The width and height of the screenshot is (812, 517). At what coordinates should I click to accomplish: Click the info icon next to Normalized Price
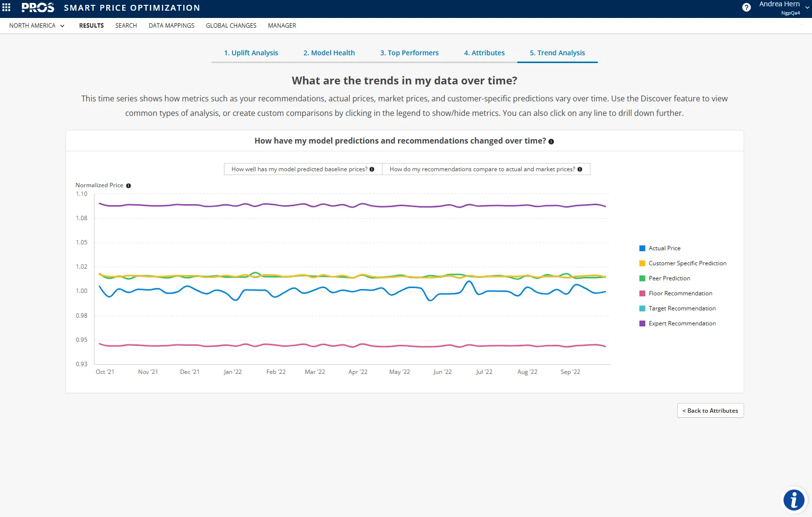point(128,185)
